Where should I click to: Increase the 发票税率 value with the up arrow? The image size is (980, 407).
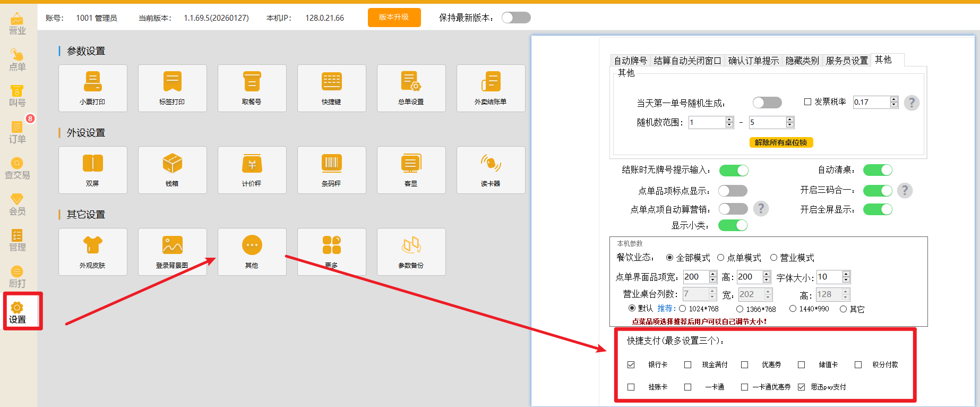[x=894, y=99]
